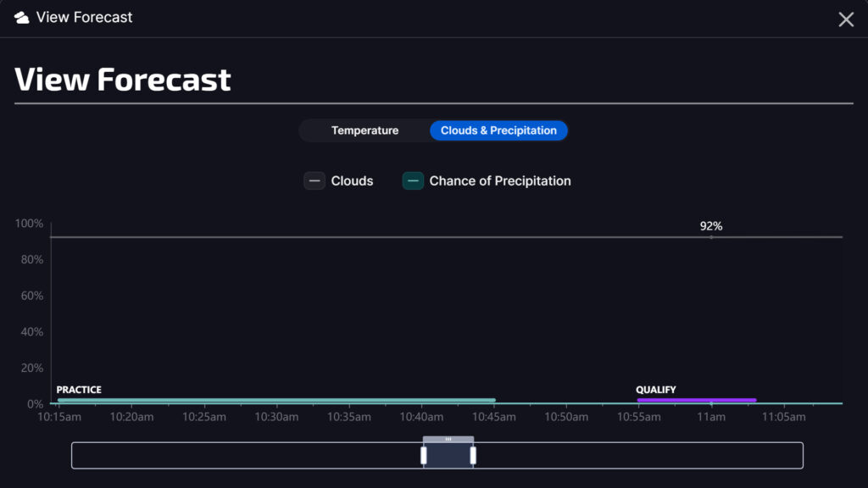Click the 11am time axis label

[x=711, y=417]
